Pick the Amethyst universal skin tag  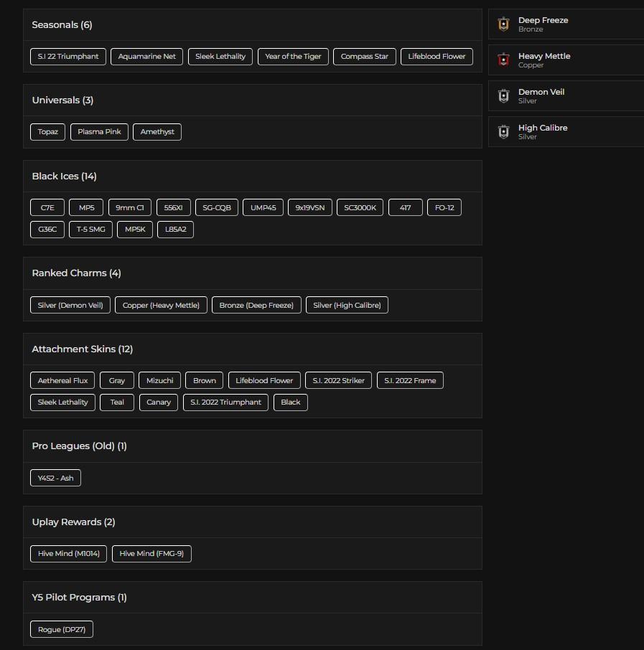[157, 132]
